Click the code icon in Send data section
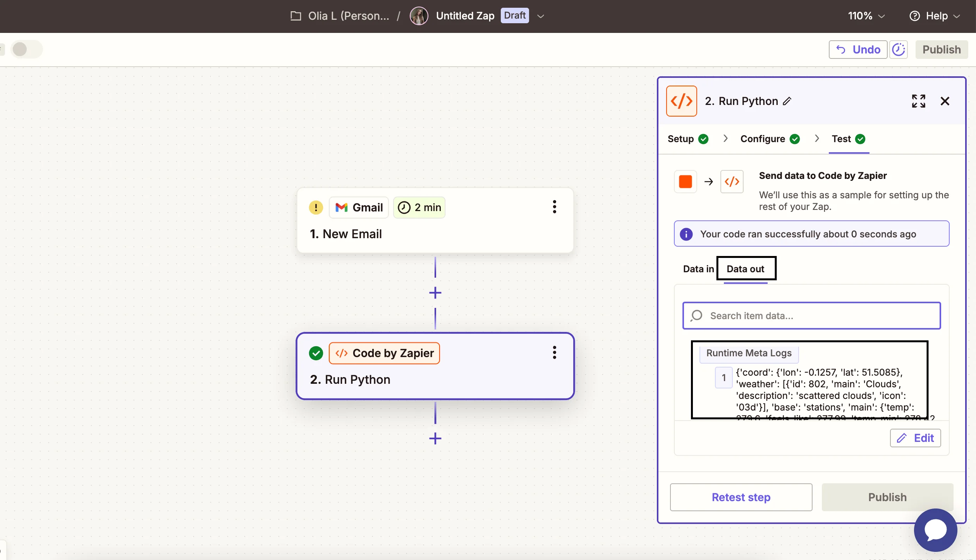The width and height of the screenshot is (976, 560). point(732,182)
